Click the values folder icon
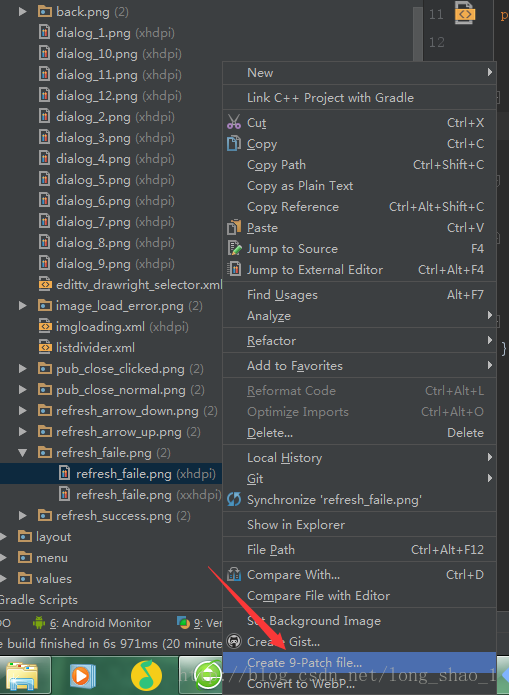Image resolution: width=509 pixels, height=695 pixels. [25, 578]
